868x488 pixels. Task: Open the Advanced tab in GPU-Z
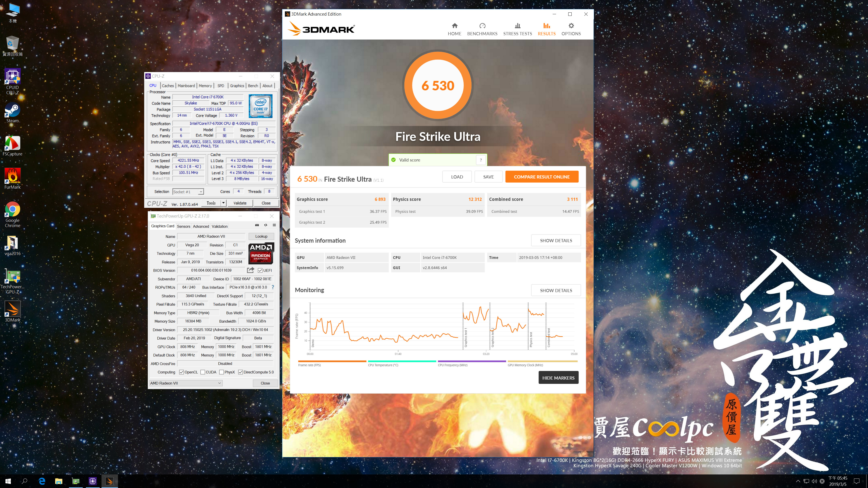(x=201, y=226)
